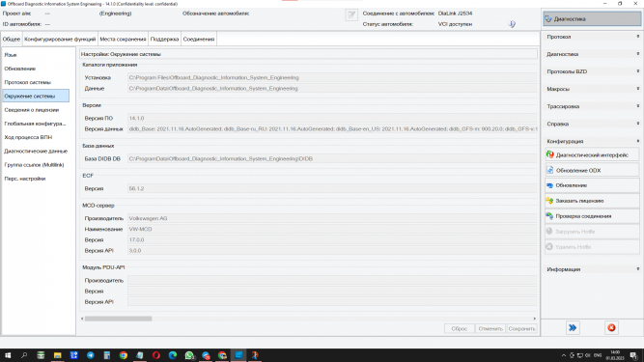Click the vehicle status info icon
This screenshot has height=362, width=644.
(512, 24)
